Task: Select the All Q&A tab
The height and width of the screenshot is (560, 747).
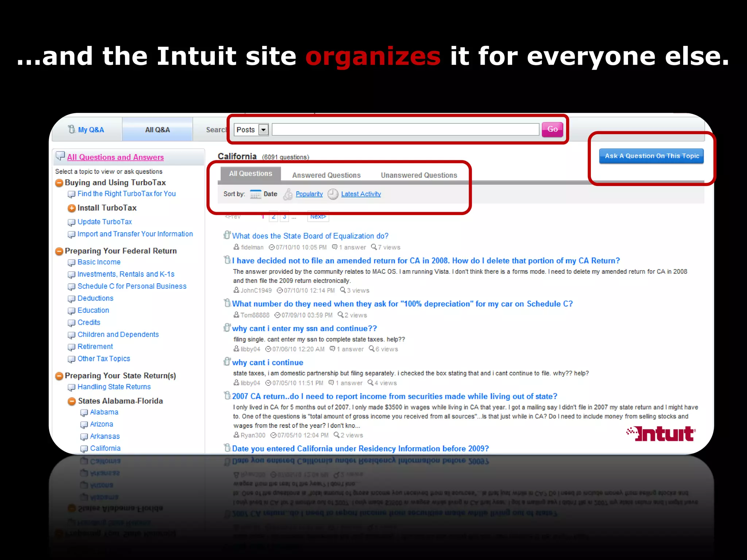Action: pyautogui.click(x=157, y=130)
